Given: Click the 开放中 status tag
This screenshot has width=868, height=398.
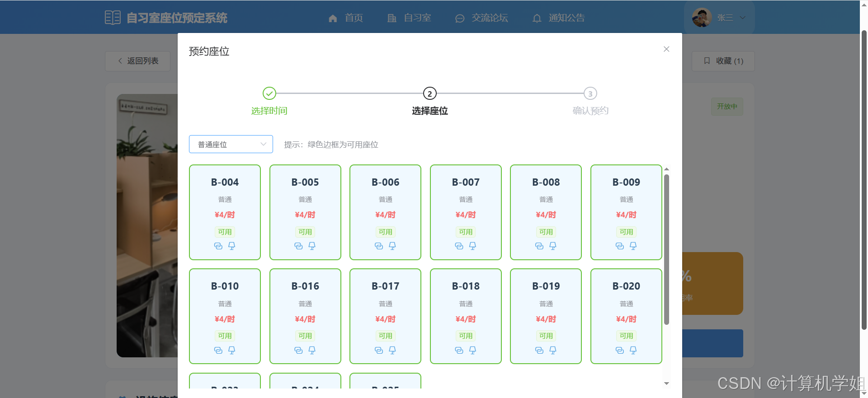Looking at the screenshot, I should tap(727, 107).
